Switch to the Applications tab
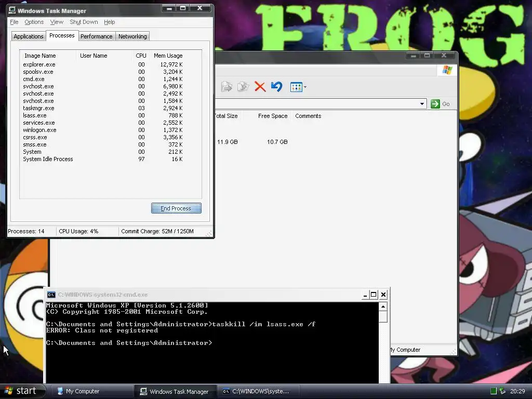Image resolution: width=532 pixels, height=399 pixels. click(x=29, y=36)
